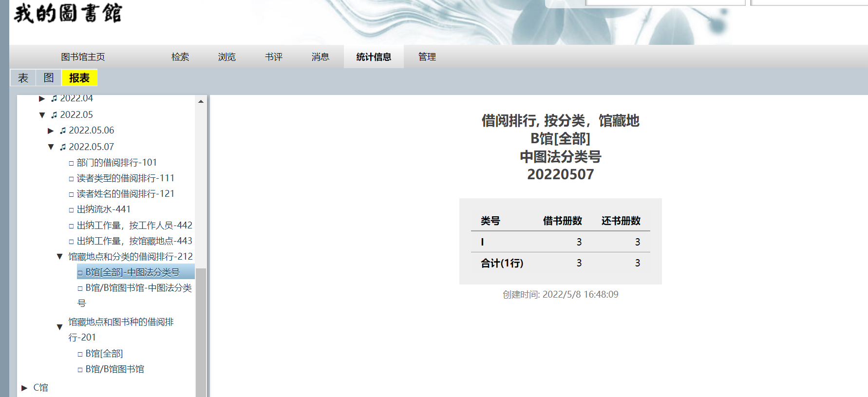868x397 pixels.
Task: Click the note icon beside 2022.05.07
Action: 63,147
